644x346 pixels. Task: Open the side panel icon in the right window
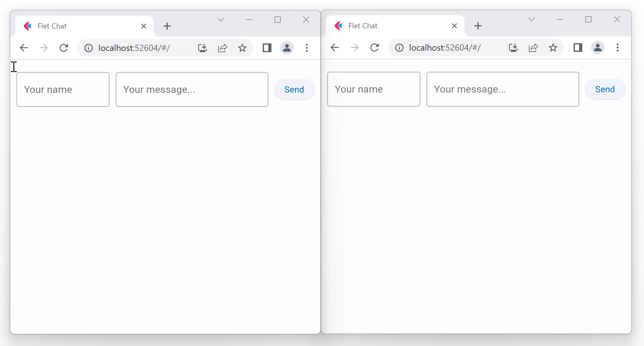pos(578,48)
